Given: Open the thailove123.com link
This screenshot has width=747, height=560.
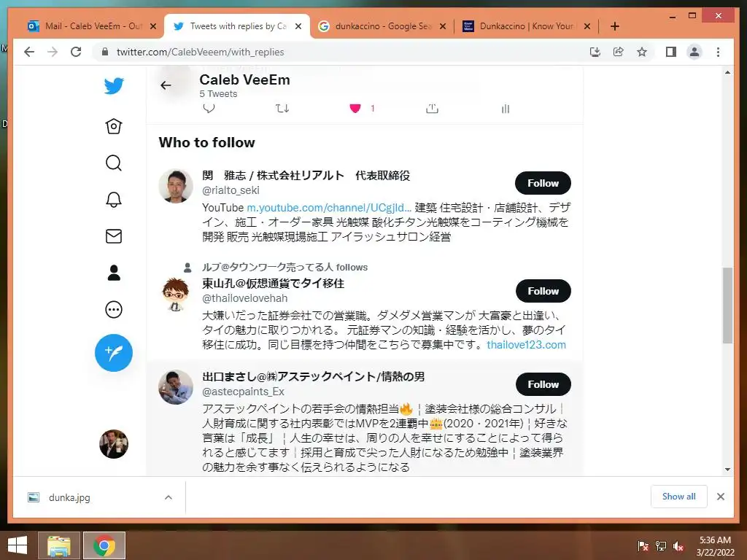Looking at the screenshot, I should 526,345.
